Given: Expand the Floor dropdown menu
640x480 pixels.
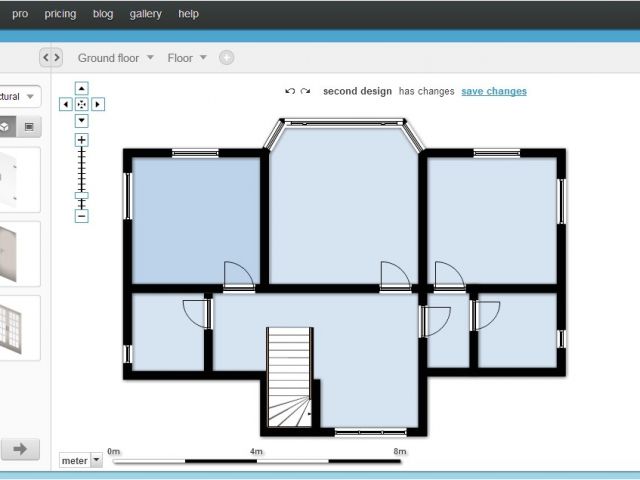Looking at the screenshot, I should [x=187, y=58].
